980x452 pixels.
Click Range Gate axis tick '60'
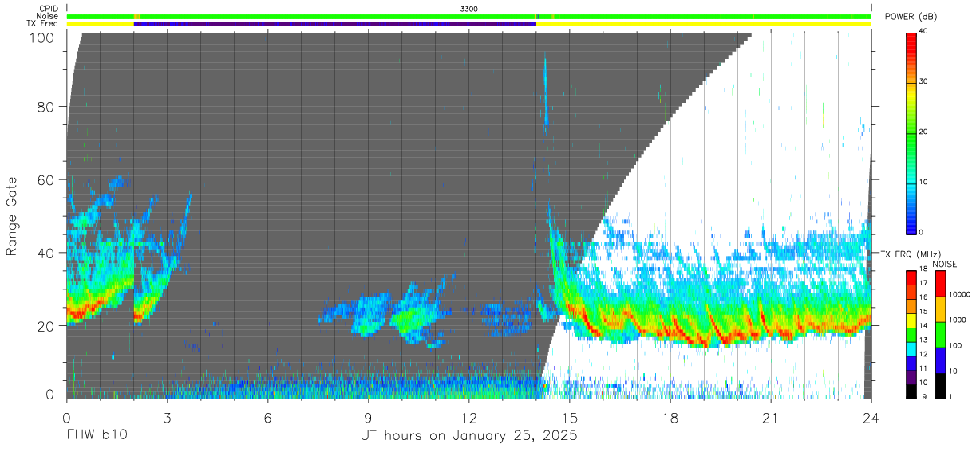tap(47, 179)
